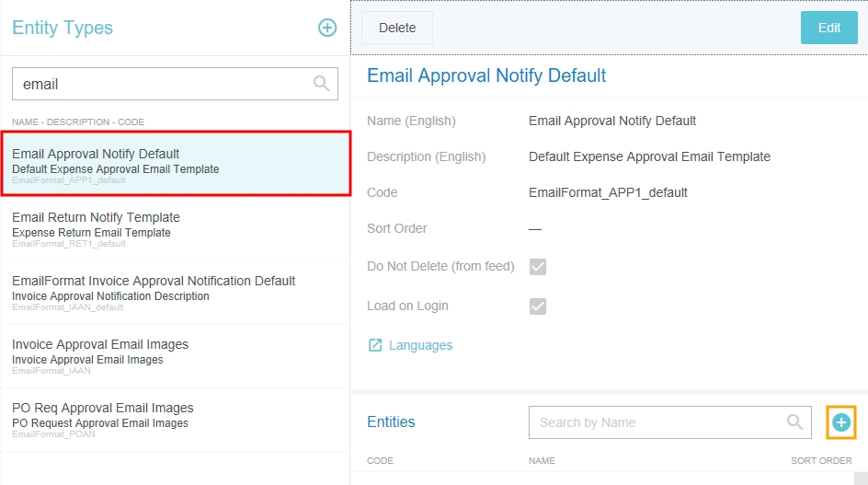Open EmailFormat Invoice Approval Notification Default

(x=175, y=293)
